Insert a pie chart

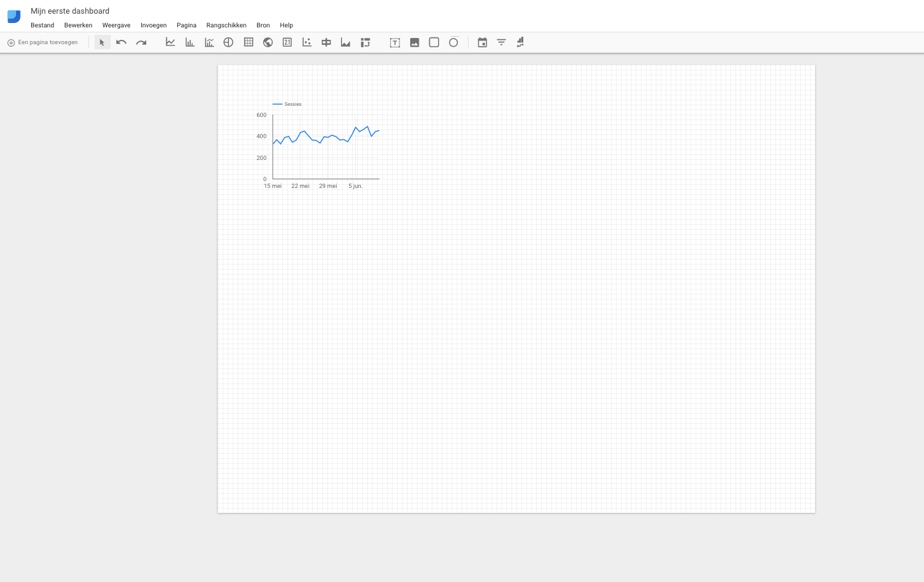[228, 42]
